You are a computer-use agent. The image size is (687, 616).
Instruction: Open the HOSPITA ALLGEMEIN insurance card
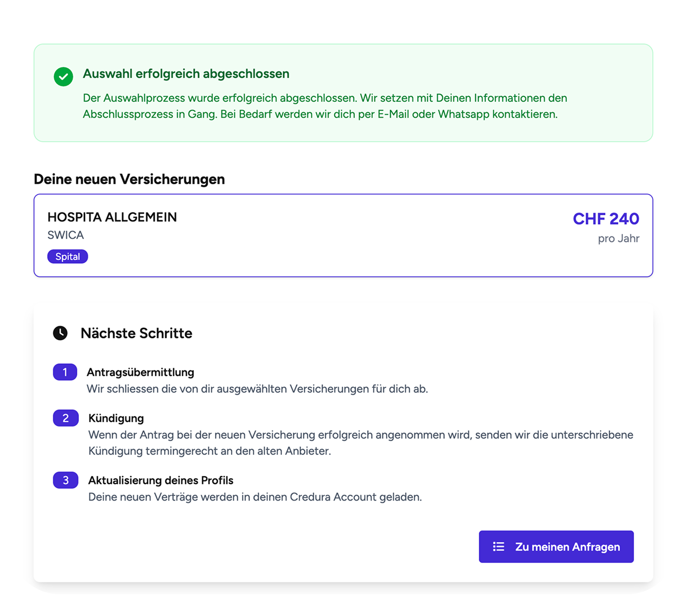point(343,235)
